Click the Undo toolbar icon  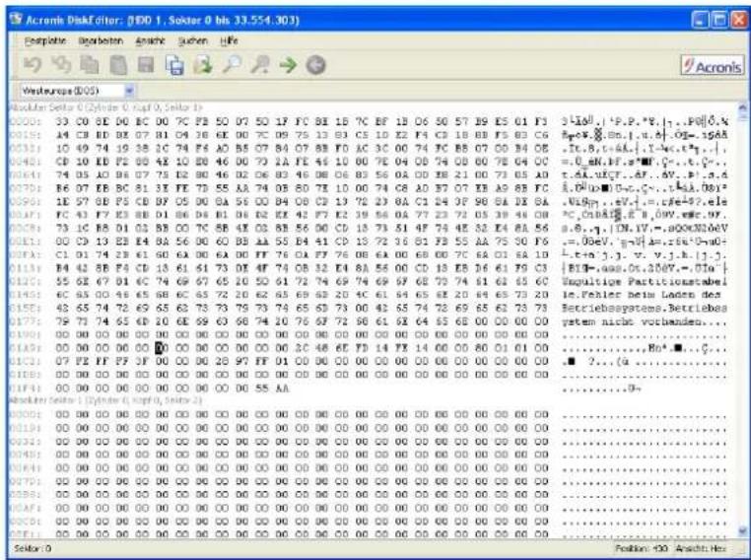[x=33, y=65]
